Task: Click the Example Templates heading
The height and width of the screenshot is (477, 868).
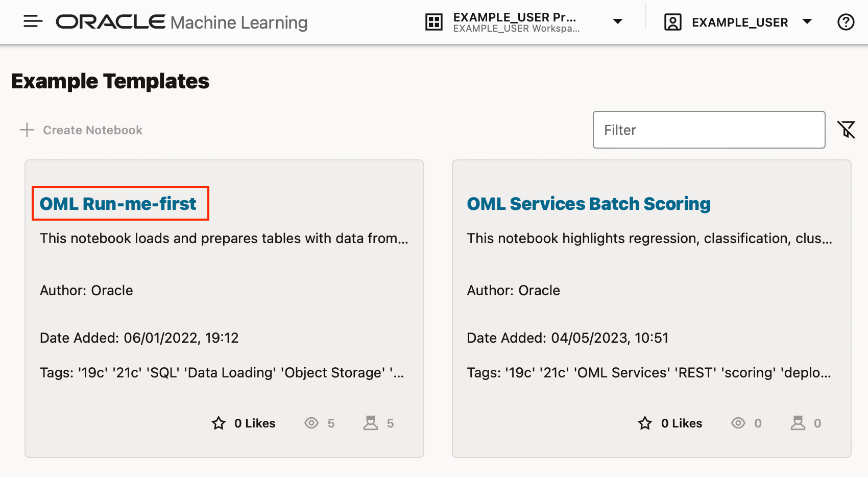Action: tap(110, 81)
